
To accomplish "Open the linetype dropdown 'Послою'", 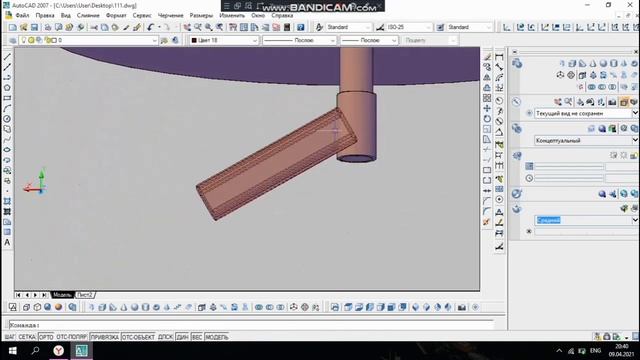I will click(x=299, y=40).
